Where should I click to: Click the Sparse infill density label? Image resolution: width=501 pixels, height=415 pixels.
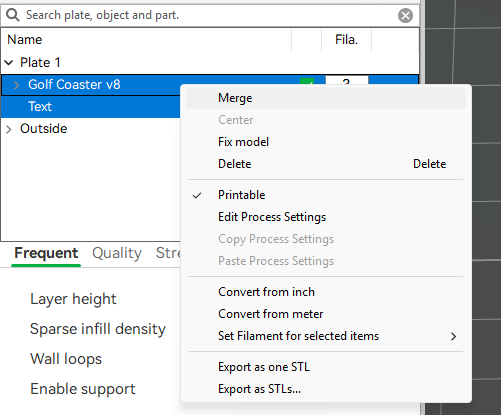click(x=98, y=329)
